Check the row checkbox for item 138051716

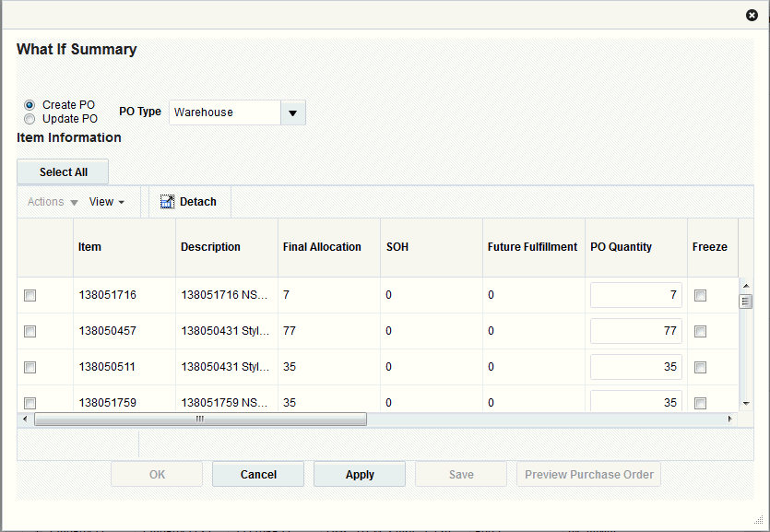coord(30,295)
